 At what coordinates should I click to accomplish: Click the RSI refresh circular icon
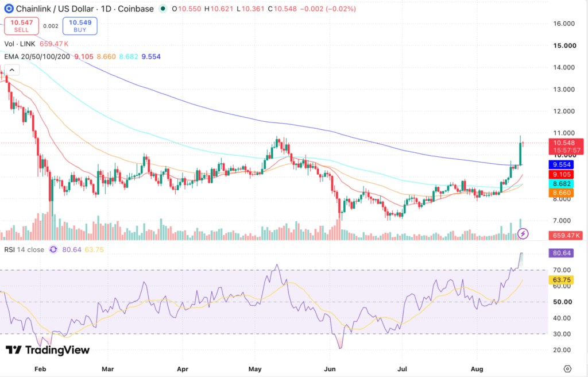coord(53,250)
